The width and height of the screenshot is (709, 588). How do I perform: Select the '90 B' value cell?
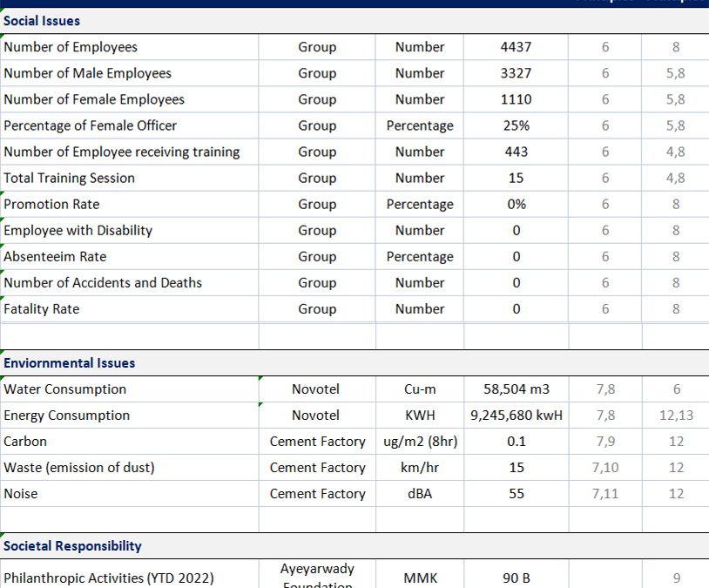pos(516,574)
